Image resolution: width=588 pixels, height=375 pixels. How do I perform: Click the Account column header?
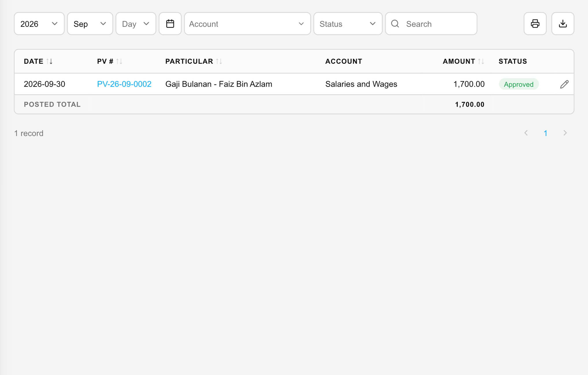coord(343,61)
